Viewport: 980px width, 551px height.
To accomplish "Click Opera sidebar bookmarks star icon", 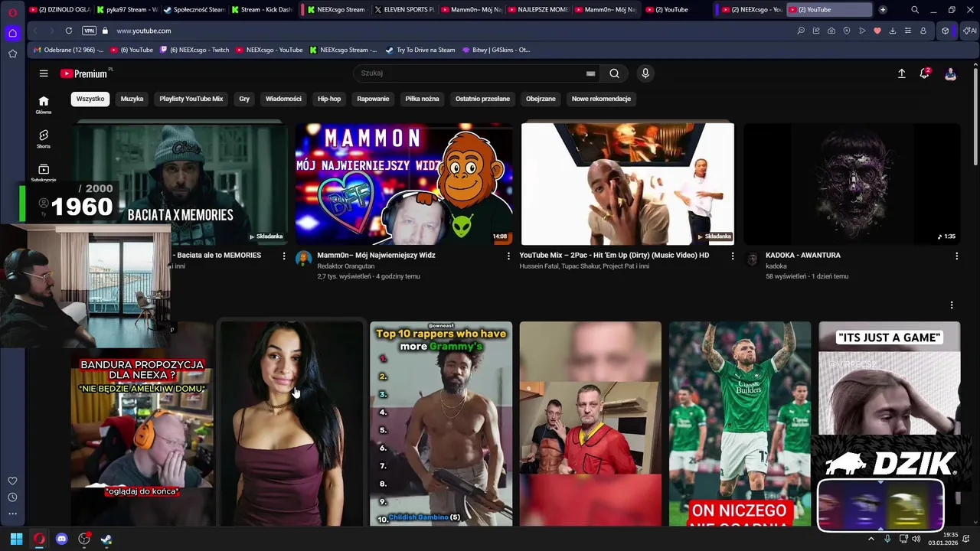I will pyautogui.click(x=12, y=54).
